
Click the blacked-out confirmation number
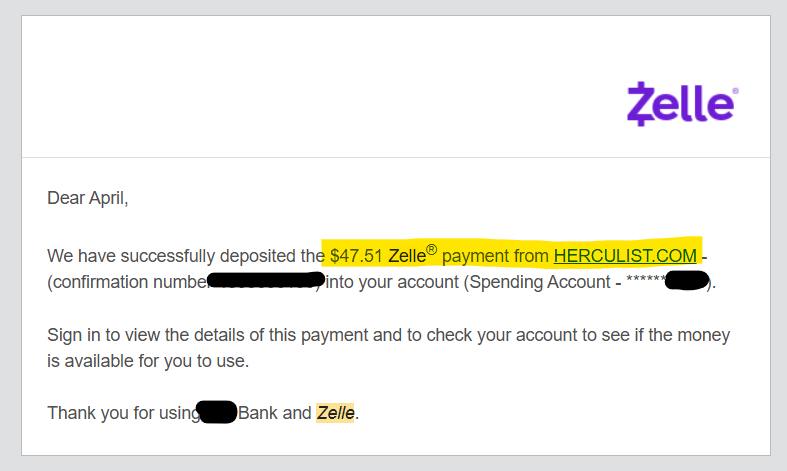tap(266, 283)
